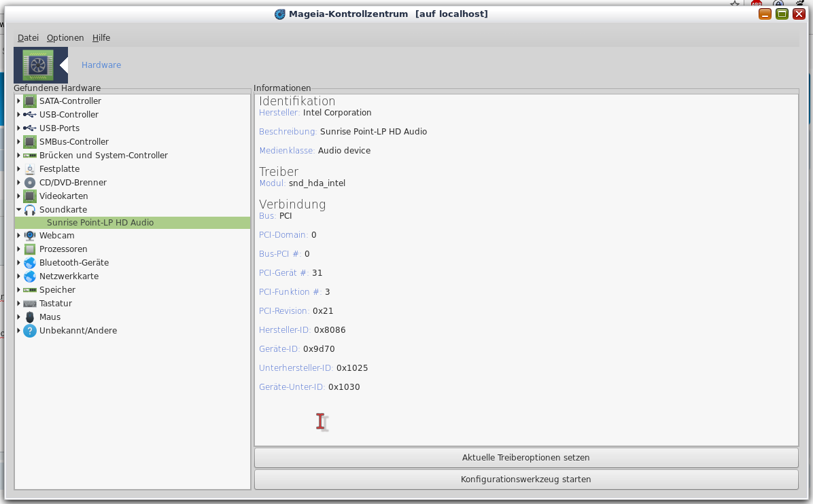Click the USB-Controller icon
813x504 pixels.
[x=30, y=115]
